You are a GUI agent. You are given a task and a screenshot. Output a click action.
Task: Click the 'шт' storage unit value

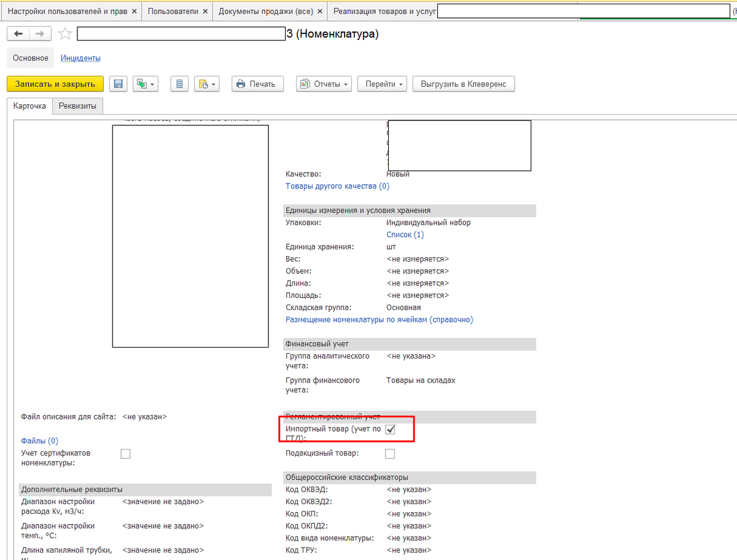click(x=391, y=247)
